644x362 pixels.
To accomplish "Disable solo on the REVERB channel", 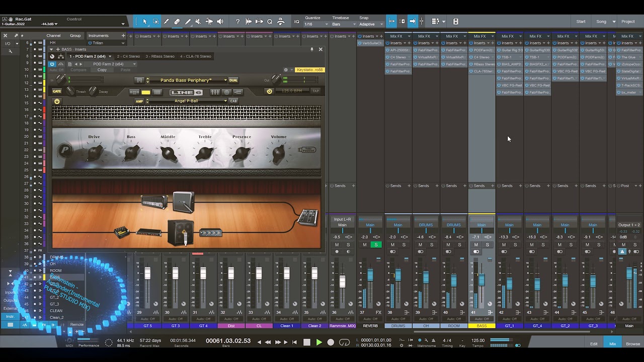I will coord(375,245).
